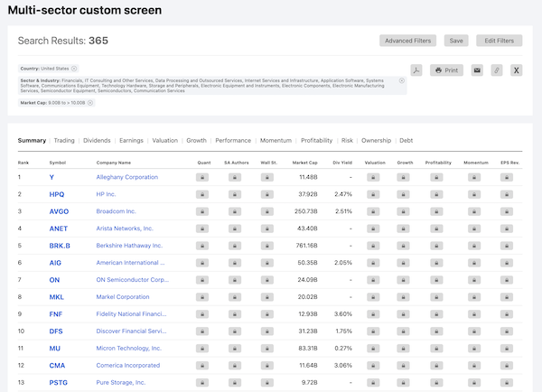Screen dimensions: 542x392
Task: Click locked Quant rating for Fidelity National
Action: (202, 314)
